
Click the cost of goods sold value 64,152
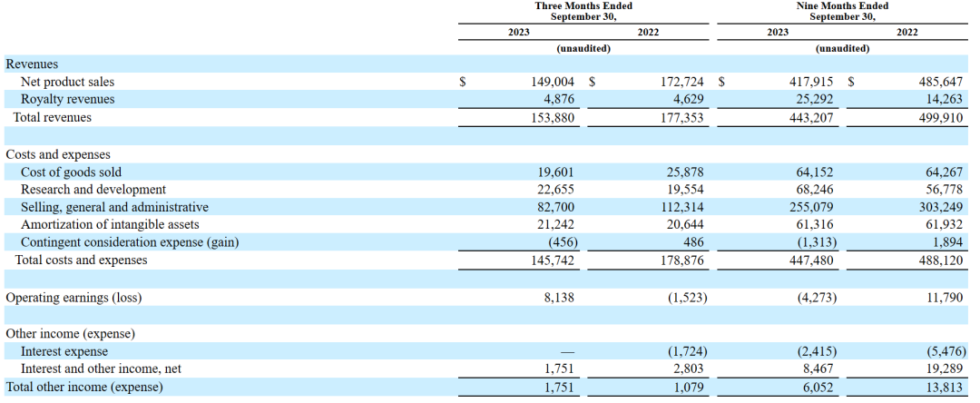click(x=816, y=172)
